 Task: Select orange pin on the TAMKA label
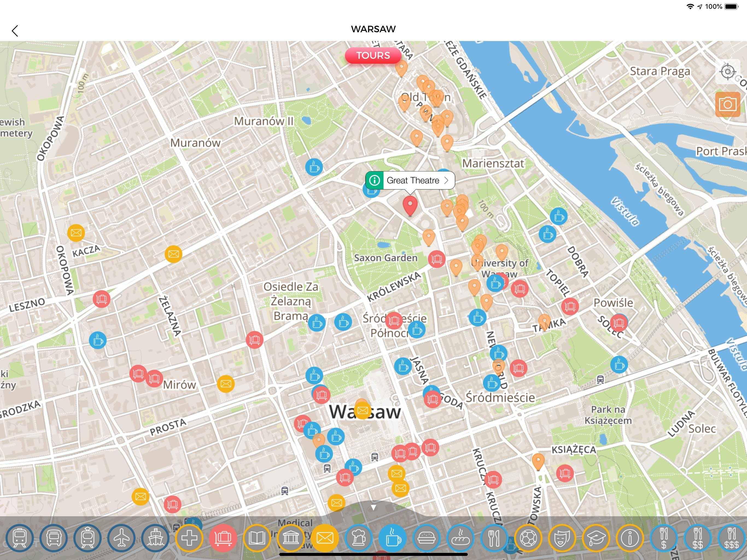[544, 323]
